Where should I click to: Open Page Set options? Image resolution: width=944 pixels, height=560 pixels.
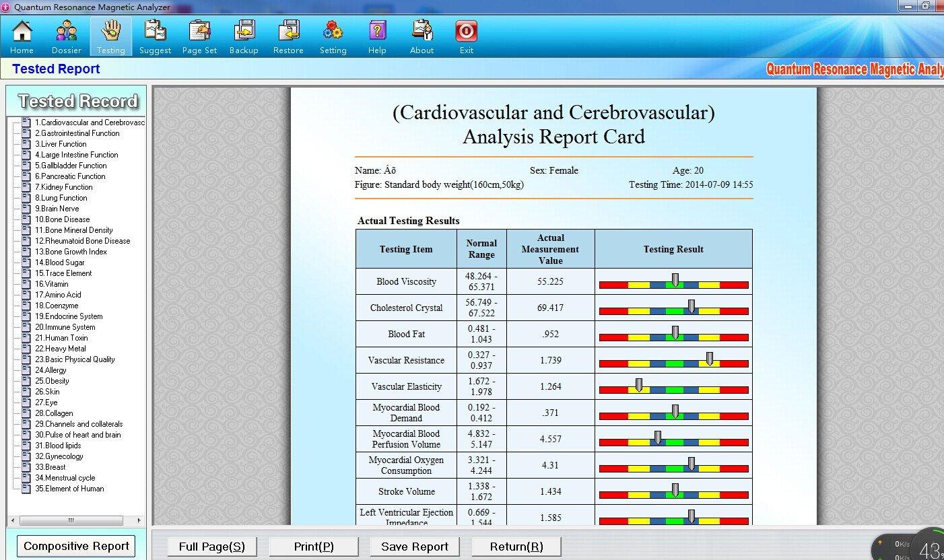pyautogui.click(x=199, y=35)
